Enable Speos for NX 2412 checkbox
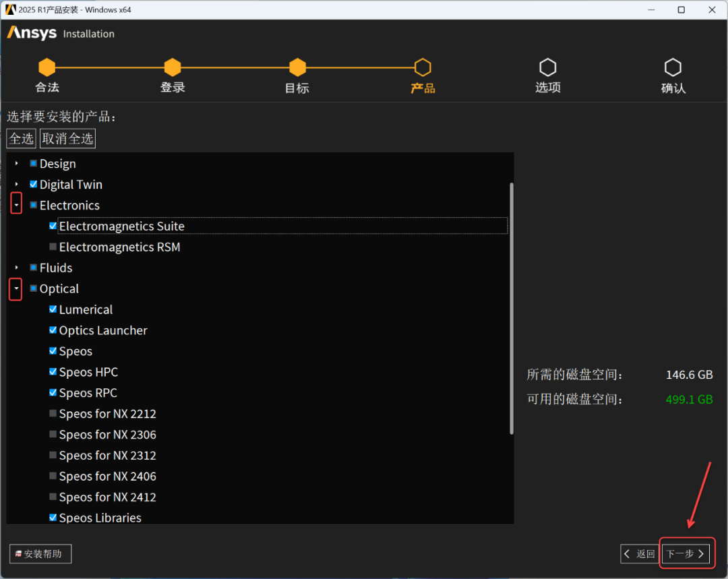 point(53,497)
